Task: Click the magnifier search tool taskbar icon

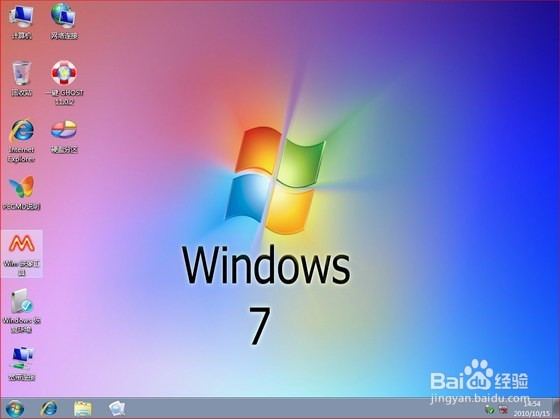Action: 117,409
